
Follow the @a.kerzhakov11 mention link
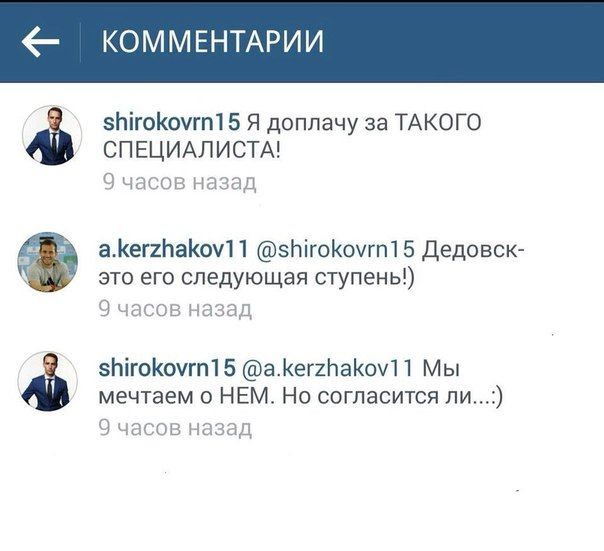click(x=328, y=368)
